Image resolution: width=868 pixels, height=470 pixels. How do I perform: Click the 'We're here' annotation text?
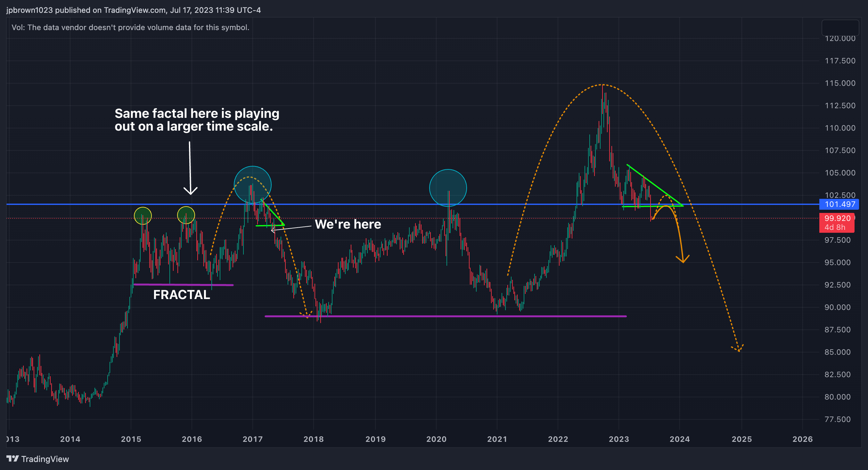[348, 224]
